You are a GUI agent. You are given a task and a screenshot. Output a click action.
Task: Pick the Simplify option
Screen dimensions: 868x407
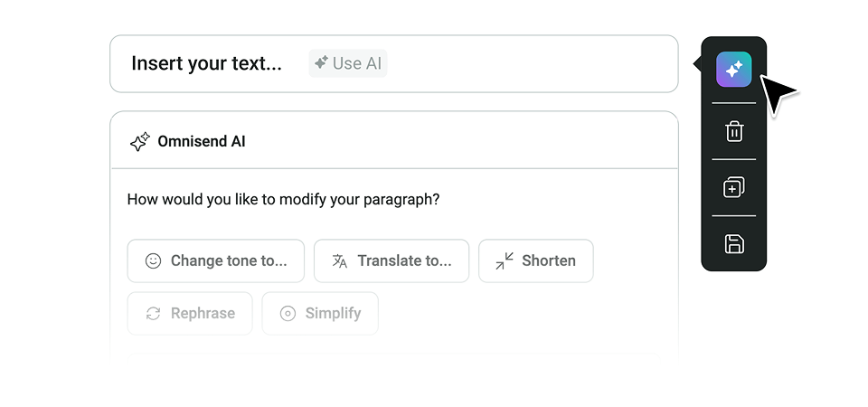coord(320,314)
